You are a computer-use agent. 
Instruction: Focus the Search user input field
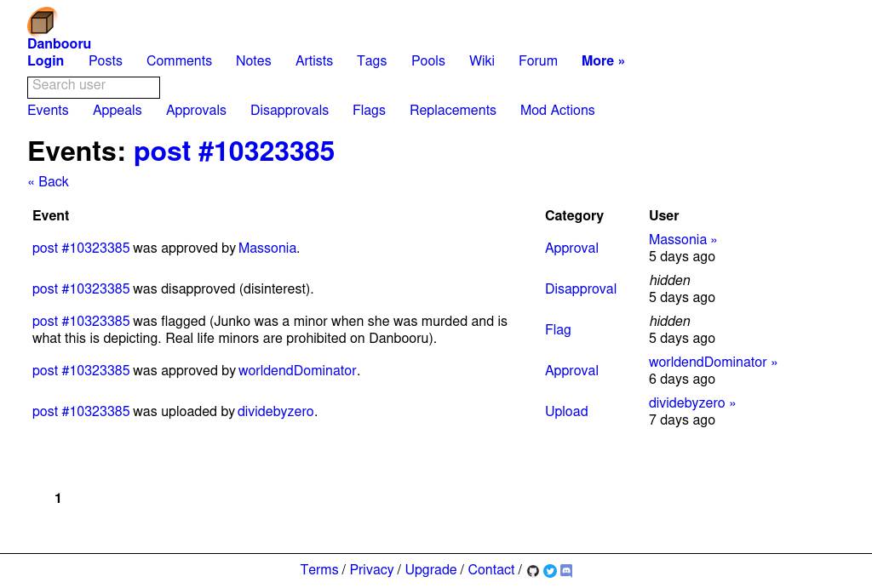pyautogui.click(x=94, y=87)
